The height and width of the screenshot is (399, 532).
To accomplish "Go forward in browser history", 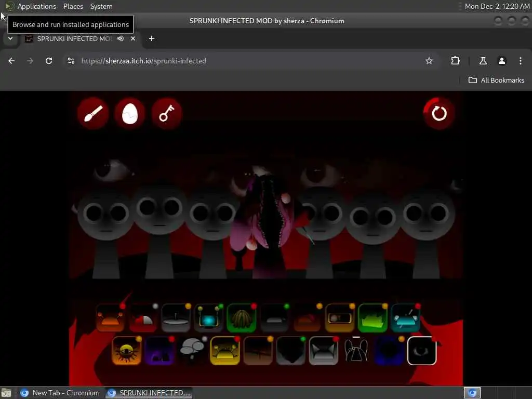I will (x=30, y=61).
